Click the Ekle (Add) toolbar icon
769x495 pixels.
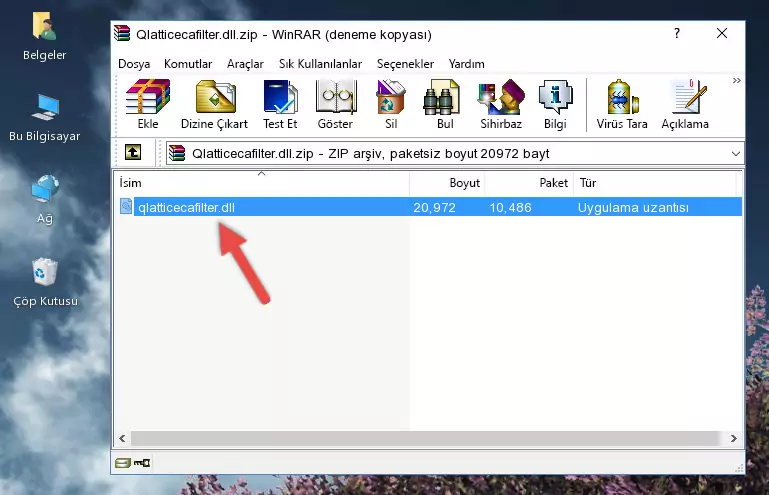click(148, 104)
